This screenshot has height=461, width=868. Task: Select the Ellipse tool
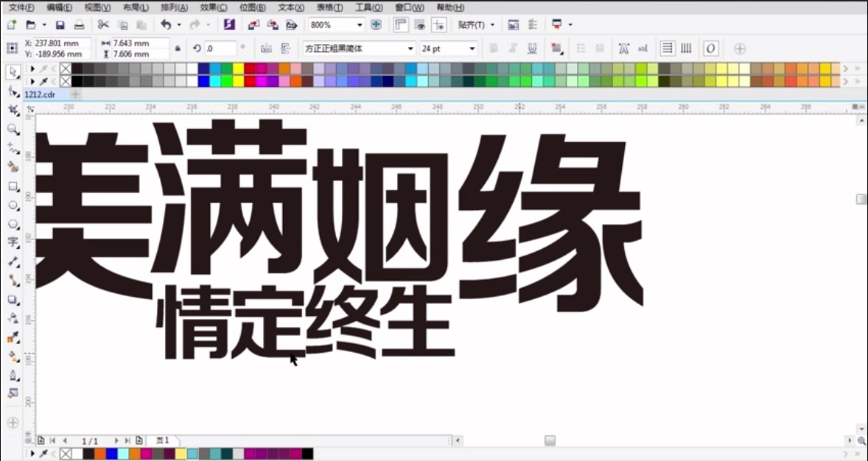click(12, 205)
